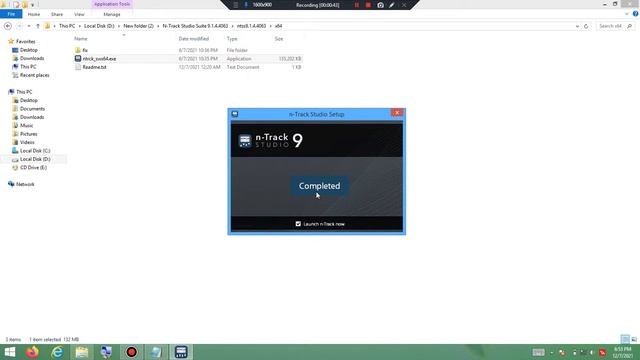
Task: Switch to the View ribbon tab
Action: tap(79, 14)
